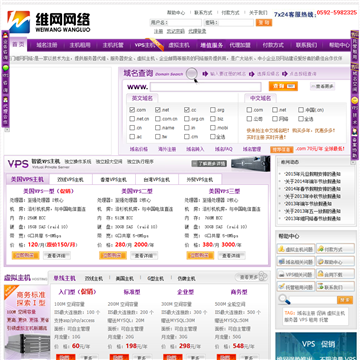Expand 查看更多 in the 虚拟主机 section
Screen dimensions: 360x360
[x=251, y=277]
